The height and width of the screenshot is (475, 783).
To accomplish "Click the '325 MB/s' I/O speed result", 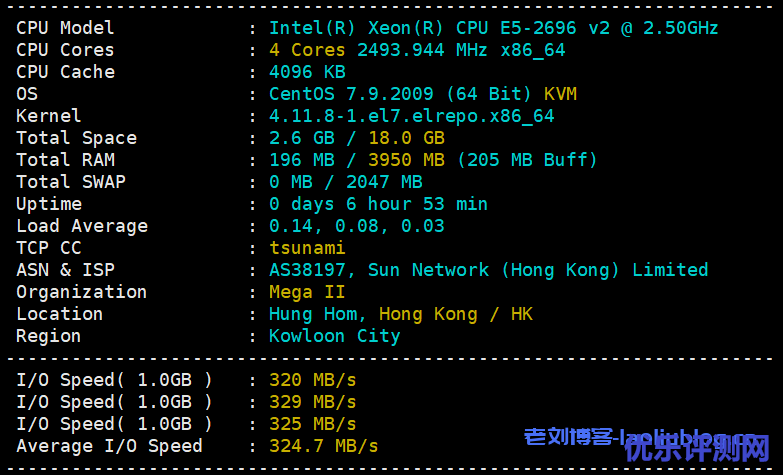I will click(313, 424).
